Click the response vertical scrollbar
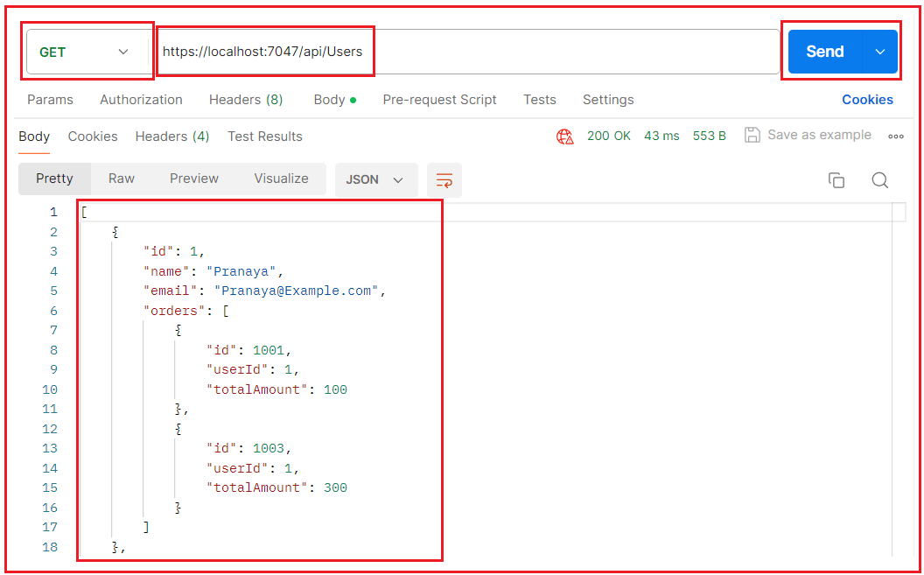Image resolution: width=924 pixels, height=575 pixels. (x=899, y=380)
